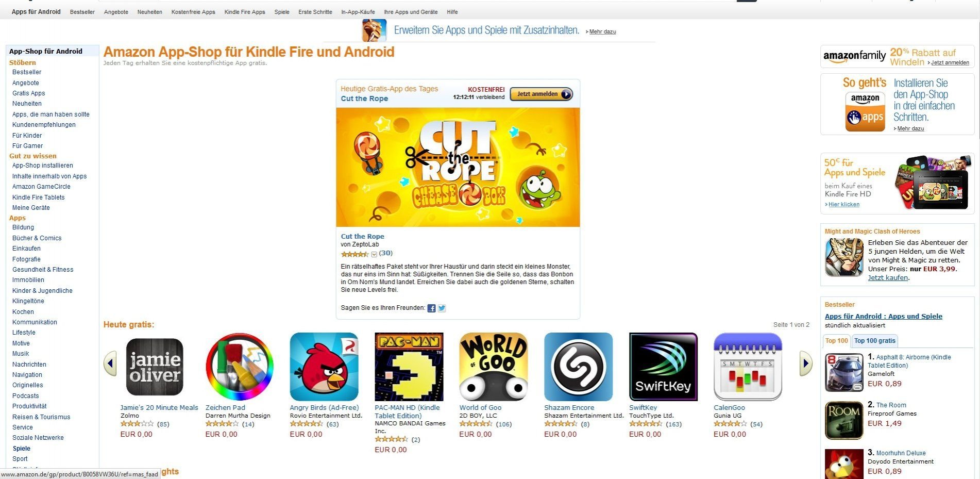
Task: Open the Asphalt 8 Airborne bestseller thumbnail
Action: pos(844,373)
